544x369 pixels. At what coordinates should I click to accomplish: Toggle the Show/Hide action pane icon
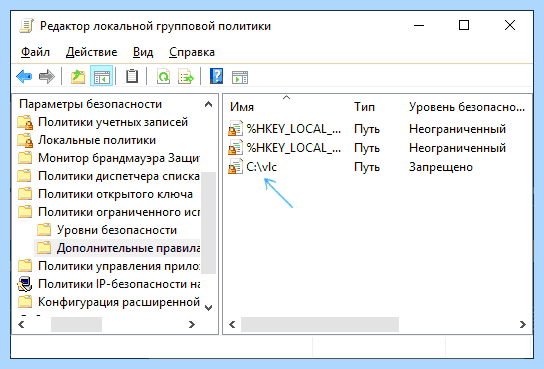pyautogui.click(x=240, y=76)
